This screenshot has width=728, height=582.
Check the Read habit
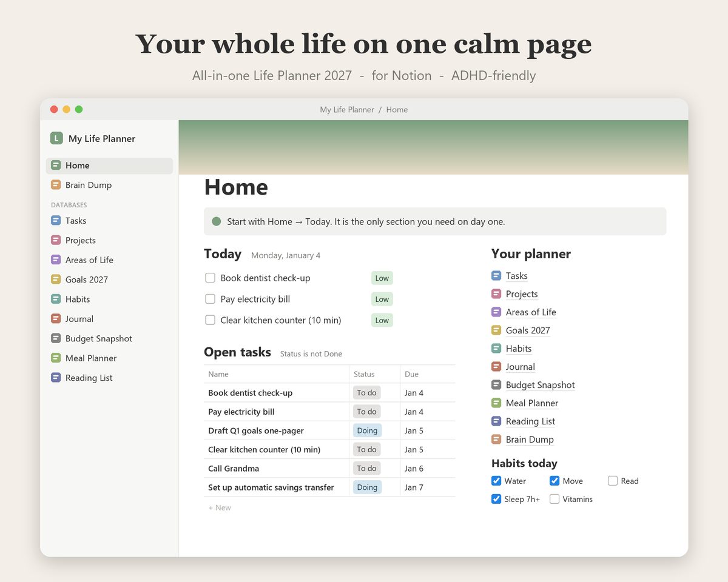(x=613, y=481)
